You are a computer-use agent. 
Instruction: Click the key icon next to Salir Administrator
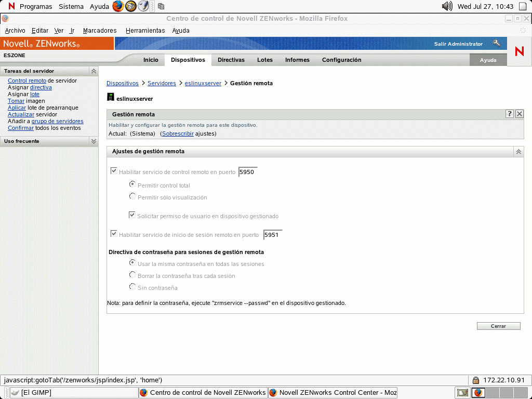[497, 44]
